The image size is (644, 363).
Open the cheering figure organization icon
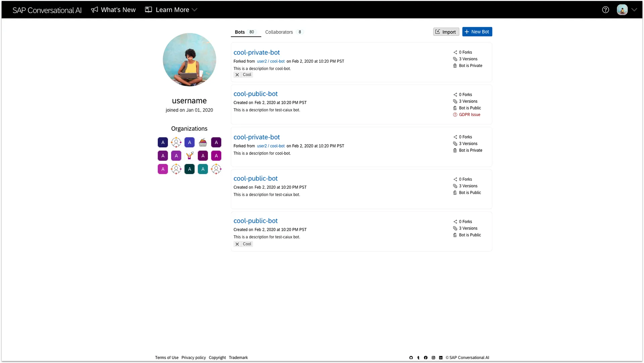tap(190, 156)
